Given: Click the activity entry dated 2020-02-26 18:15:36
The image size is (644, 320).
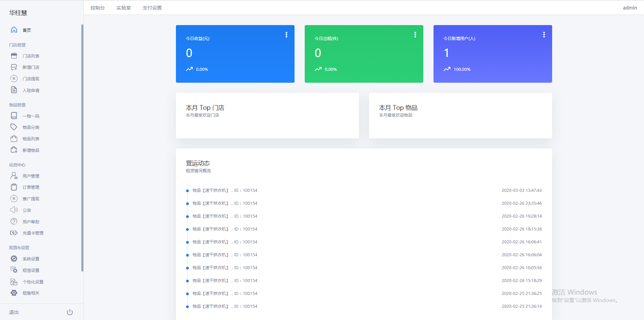Looking at the screenshot, I should tap(364, 229).
